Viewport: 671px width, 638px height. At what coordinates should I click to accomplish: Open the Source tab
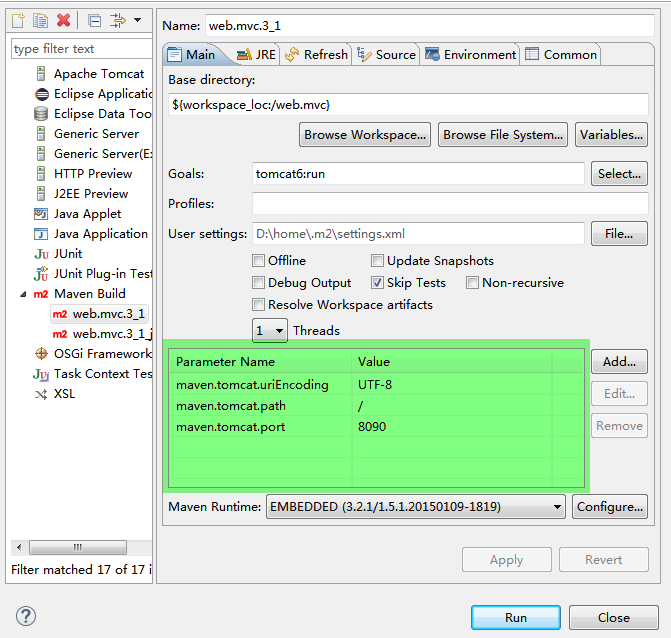[x=386, y=55]
